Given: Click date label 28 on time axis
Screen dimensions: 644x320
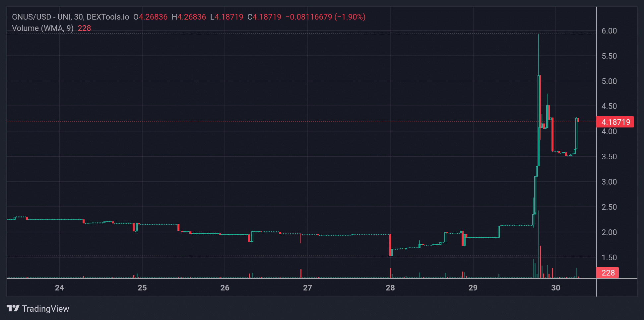Looking at the screenshot, I should 390,288.
